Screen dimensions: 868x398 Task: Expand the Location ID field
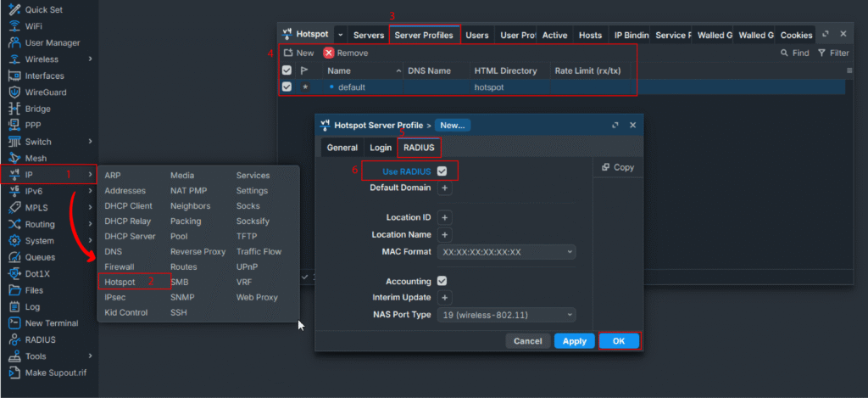tap(444, 217)
